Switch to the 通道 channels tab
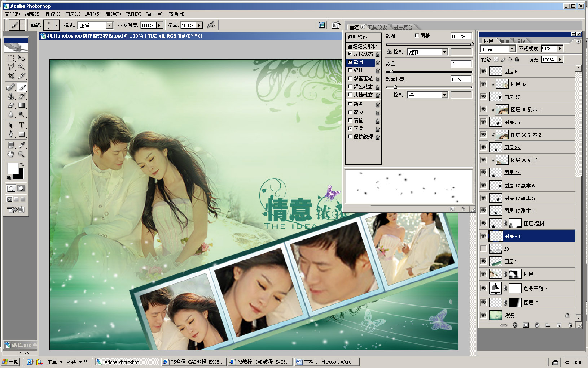The height and width of the screenshot is (368, 588). 504,41
